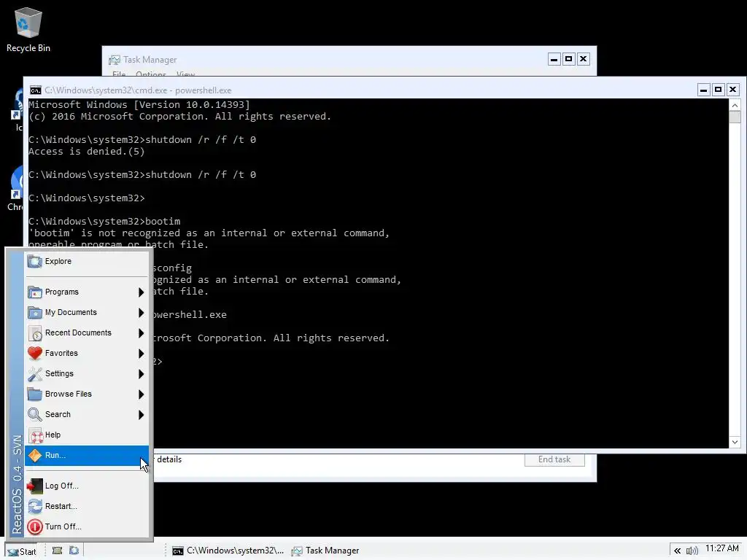Screen dimensions: 747x560
Task: Expand hidden tray icons with the chevron
Action: tap(677, 551)
